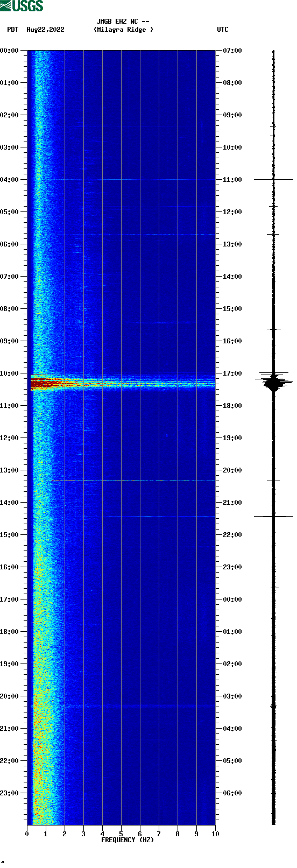The image size is (297, 868).
Task: Click the 17:00 UTC time label
Action: [232, 373]
